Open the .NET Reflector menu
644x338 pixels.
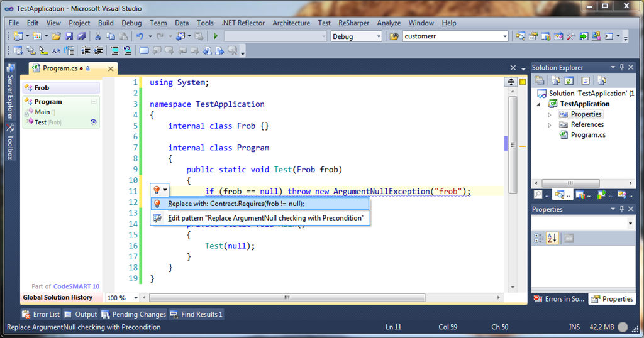click(243, 23)
